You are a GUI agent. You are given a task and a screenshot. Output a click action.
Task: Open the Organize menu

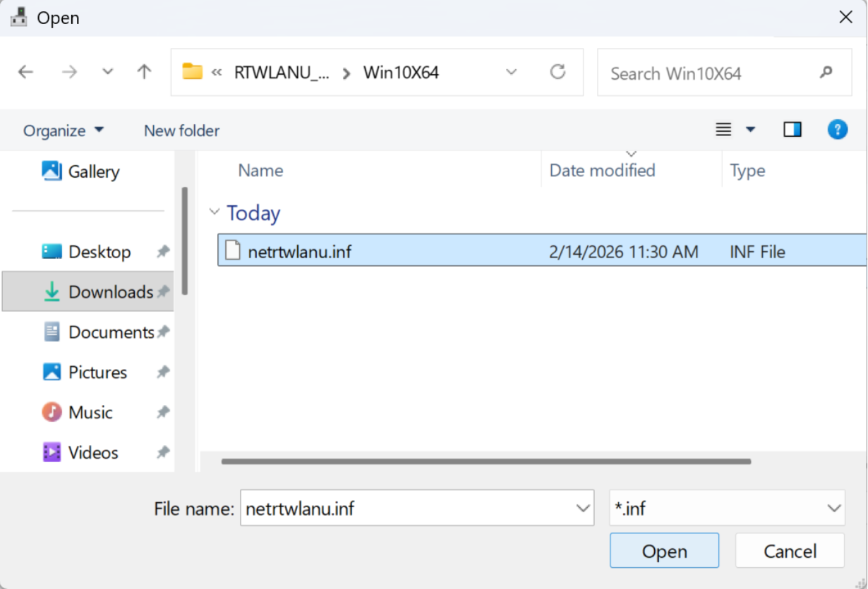[x=64, y=130]
